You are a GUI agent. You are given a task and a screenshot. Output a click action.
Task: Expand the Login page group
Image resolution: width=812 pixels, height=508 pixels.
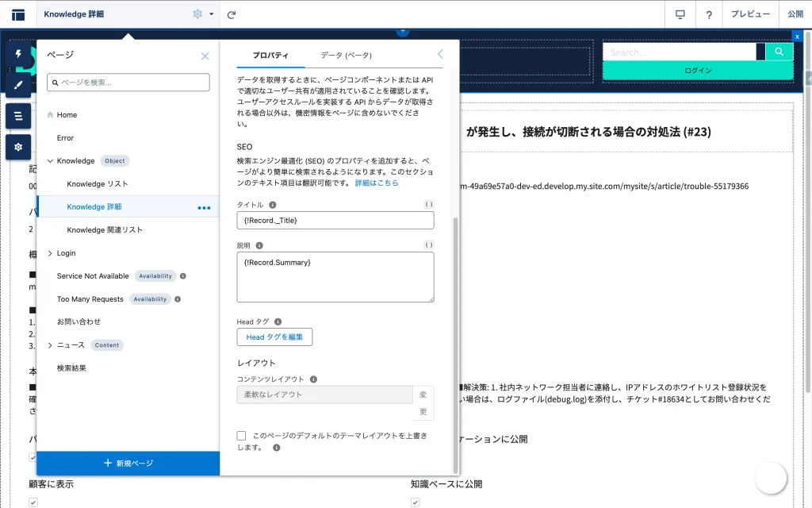pos(50,253)
